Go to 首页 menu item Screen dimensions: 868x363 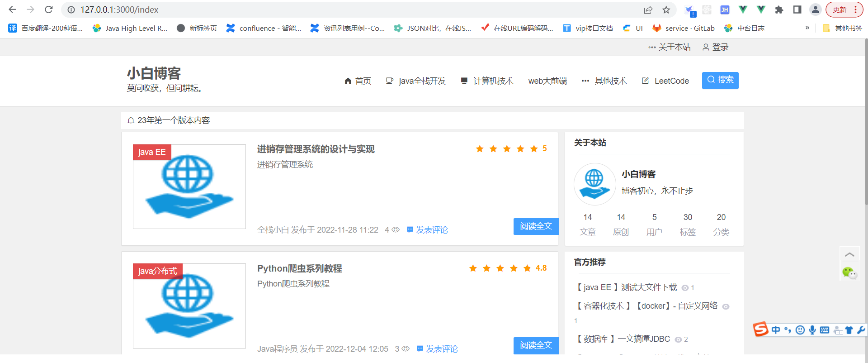pos(358,81)
